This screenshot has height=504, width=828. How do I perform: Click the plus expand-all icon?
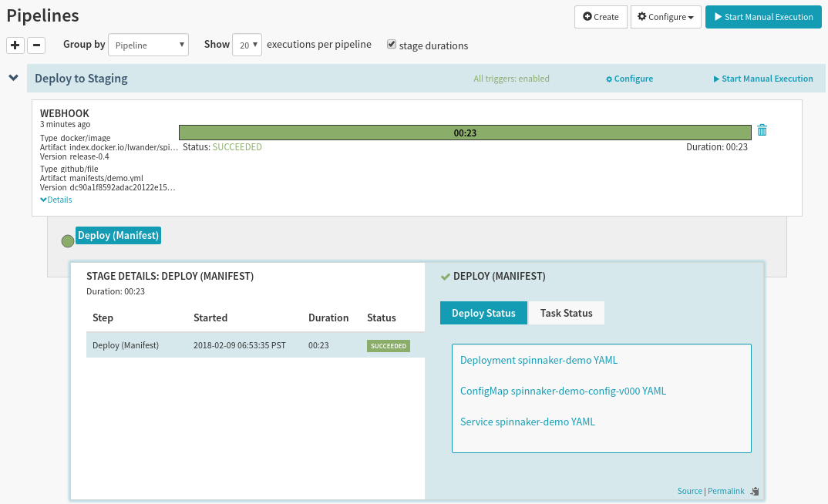(15, 45)
